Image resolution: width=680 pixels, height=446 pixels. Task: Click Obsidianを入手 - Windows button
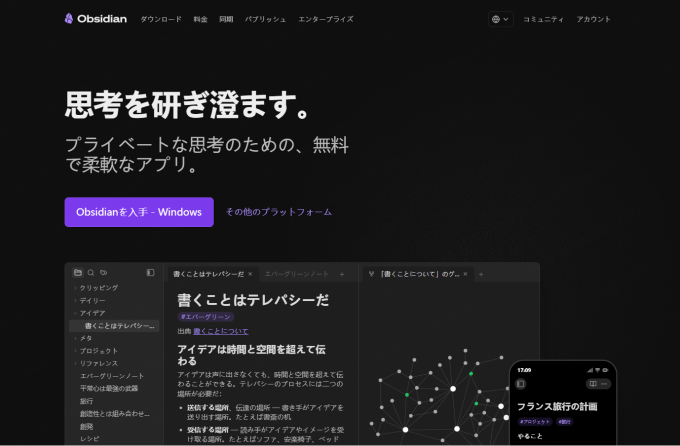pyautogui.click(x=139, y=212)
